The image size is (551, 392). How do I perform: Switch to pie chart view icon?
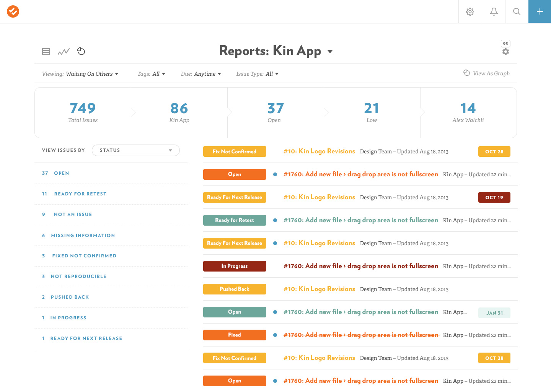pos(81,51)
